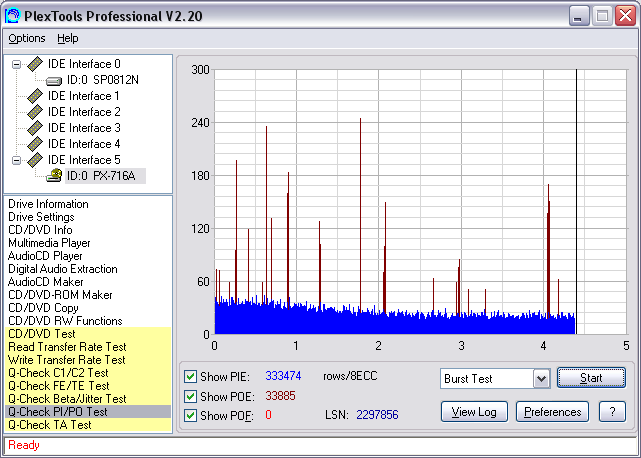
Task: Open Drive Settings
Action: [x=41, y=217]
